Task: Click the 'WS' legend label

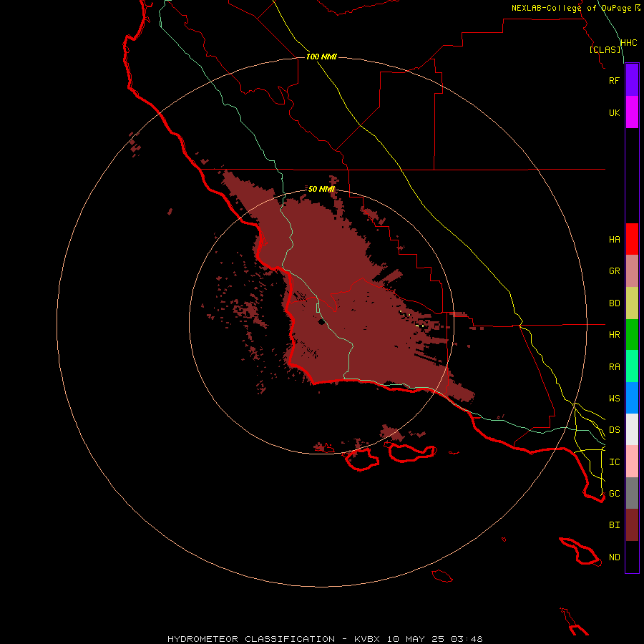Action: point(614,398)
